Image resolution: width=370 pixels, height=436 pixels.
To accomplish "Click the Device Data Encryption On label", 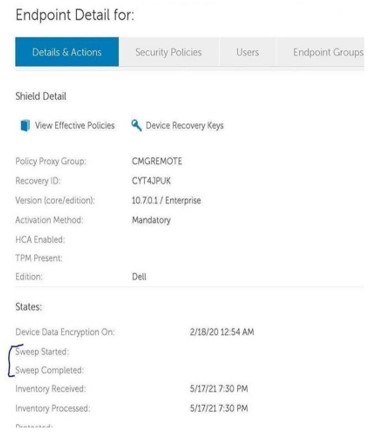I will [x=65, y=332].
